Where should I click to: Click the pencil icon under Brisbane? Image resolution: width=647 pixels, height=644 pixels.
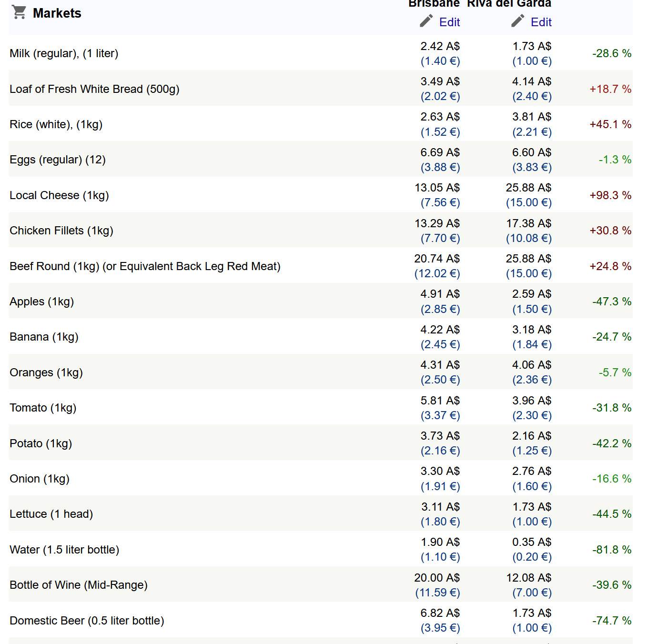point(426,21)
